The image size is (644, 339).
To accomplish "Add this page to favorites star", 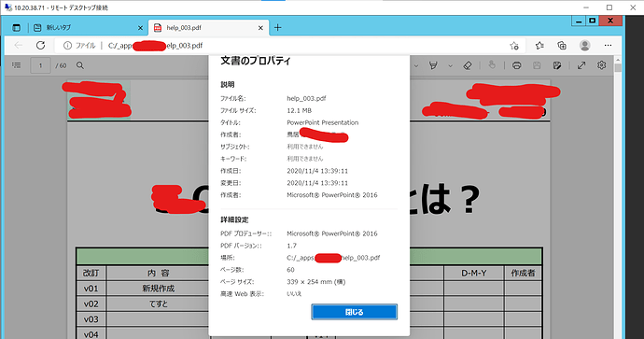I will point(514,46).
